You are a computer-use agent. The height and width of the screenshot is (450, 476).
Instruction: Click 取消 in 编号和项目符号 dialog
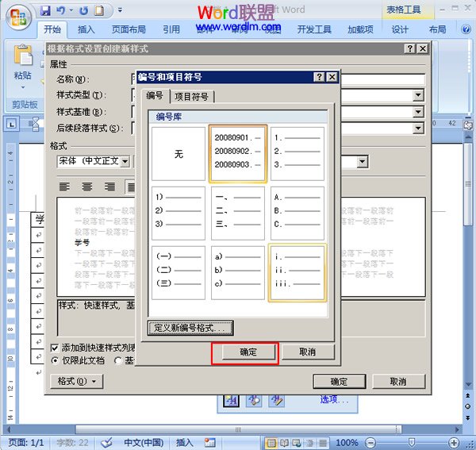pos(308,352)
